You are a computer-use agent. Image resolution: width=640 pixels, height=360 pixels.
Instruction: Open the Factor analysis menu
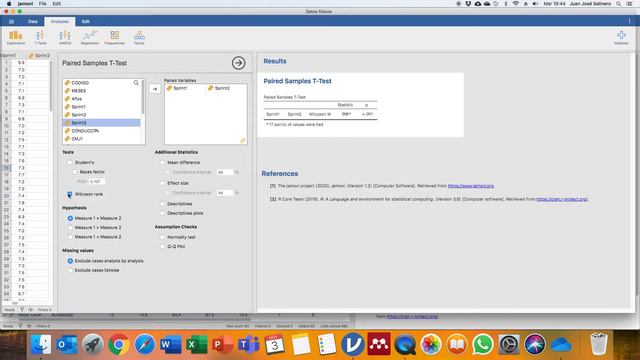(139, 38)
